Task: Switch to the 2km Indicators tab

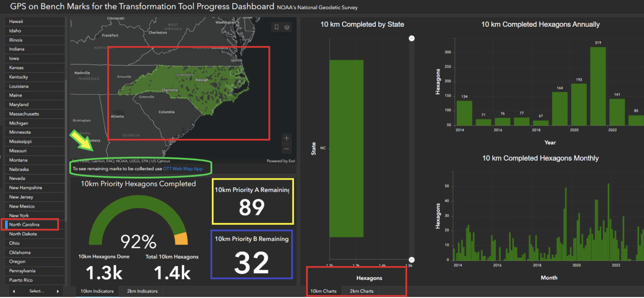Action: pyautogui.click(x=142, y=291)
